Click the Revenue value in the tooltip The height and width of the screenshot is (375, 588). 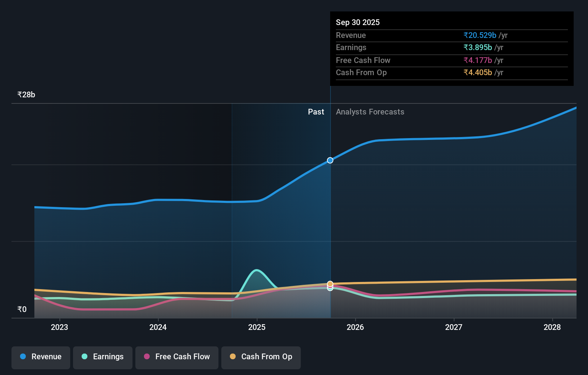[480, 35]
